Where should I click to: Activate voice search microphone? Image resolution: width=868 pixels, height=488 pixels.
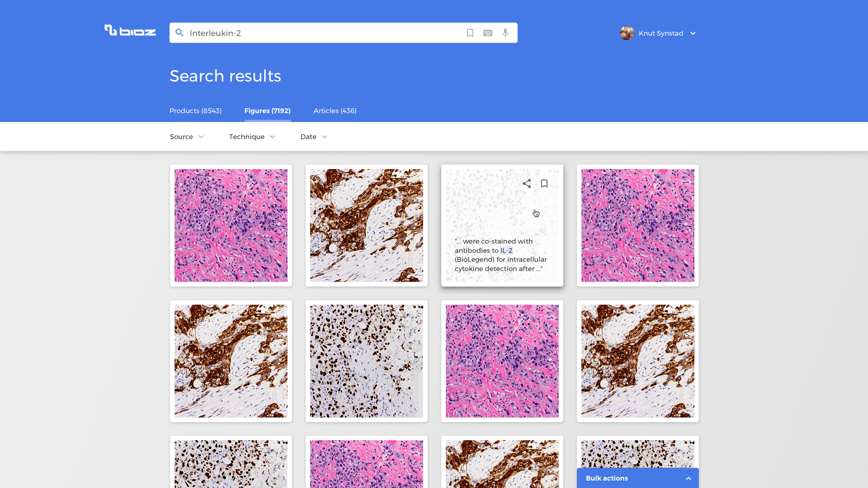pos(505,33)
